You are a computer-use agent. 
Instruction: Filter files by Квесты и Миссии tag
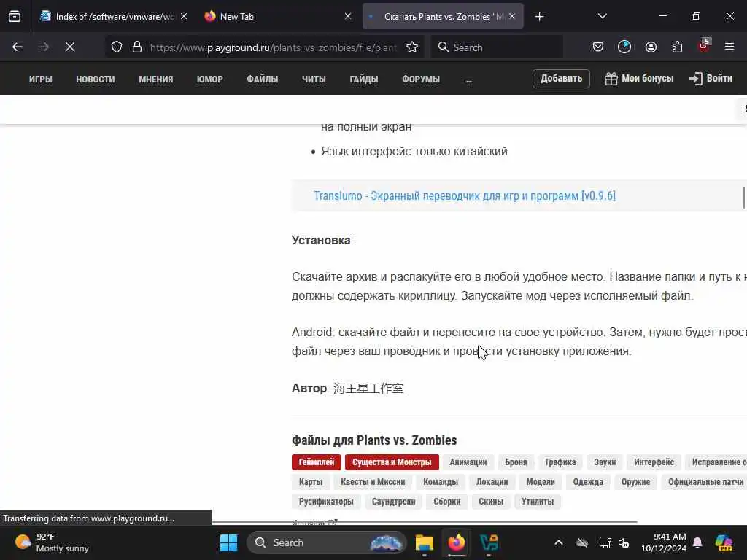pyautogui.click(x=373, y=482)
